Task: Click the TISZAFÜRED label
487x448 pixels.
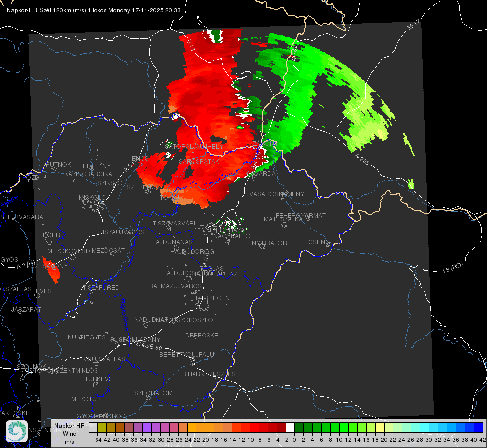Action: coord(101,288)
